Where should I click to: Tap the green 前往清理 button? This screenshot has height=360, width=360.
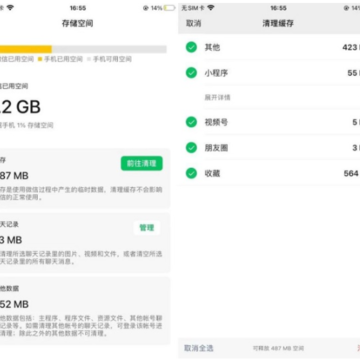[x=142, y=163]
